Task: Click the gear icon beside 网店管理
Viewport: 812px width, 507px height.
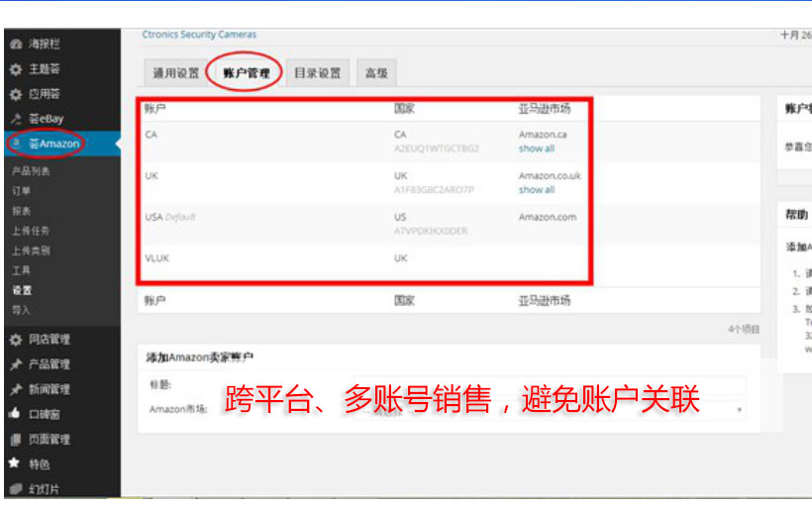Action: (x=15, y=340)
